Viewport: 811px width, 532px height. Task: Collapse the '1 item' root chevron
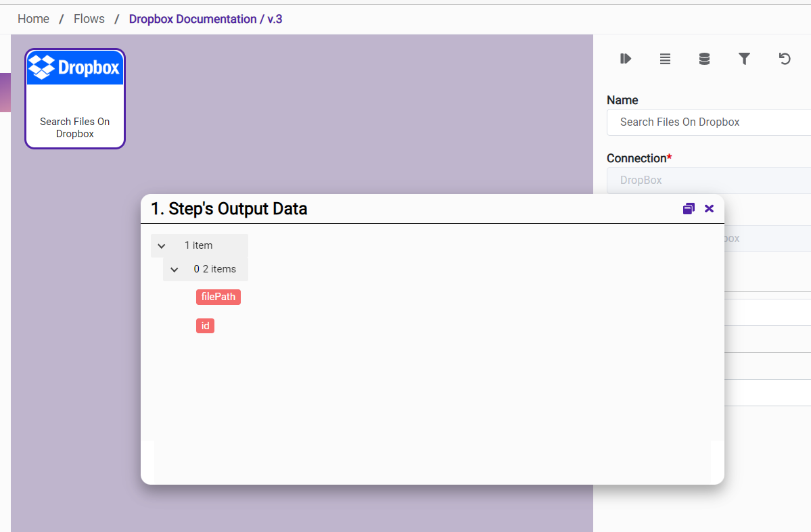click(162, 246)
